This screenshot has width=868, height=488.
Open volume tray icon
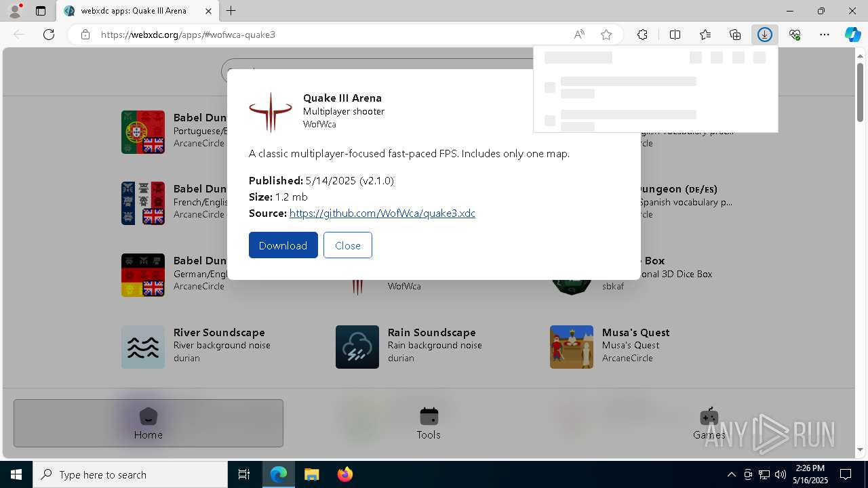pyautogui.click(x=781, y=474)
